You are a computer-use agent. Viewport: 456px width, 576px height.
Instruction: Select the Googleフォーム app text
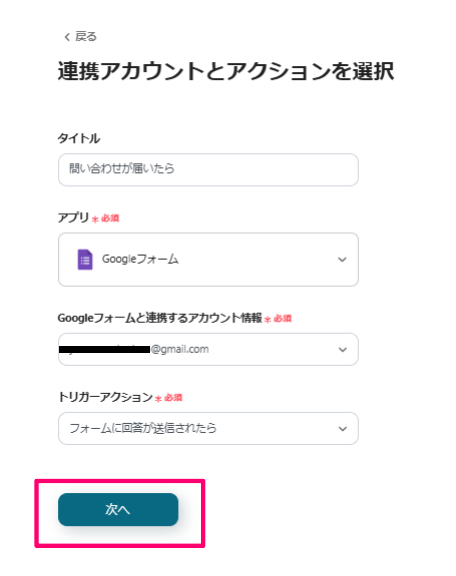(140, 259)
